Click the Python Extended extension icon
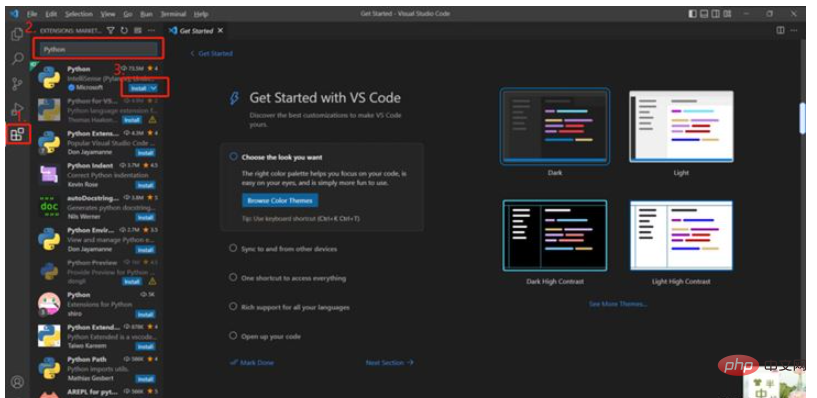817x398 pixels. pyautogui.click(x=49, y=336)
